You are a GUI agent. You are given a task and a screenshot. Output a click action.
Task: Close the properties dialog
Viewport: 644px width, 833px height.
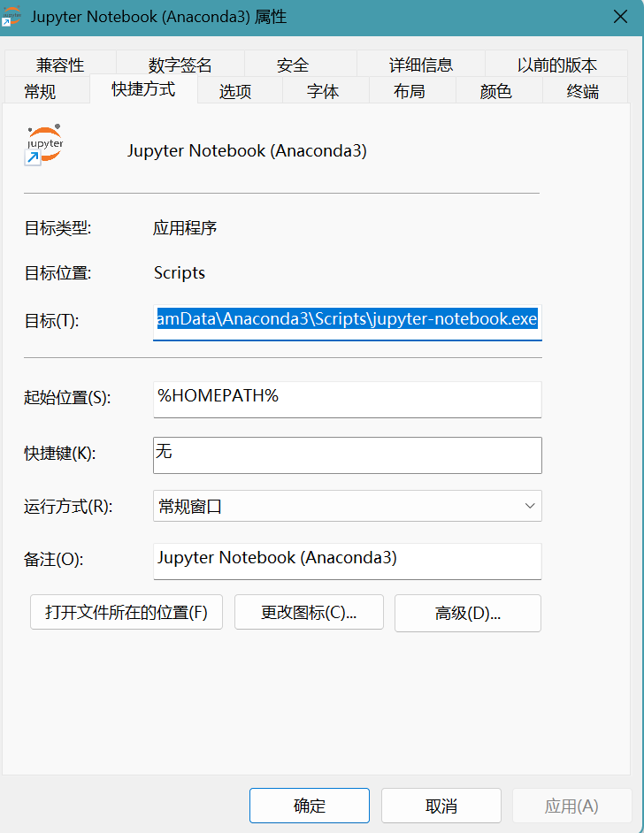click(620, 17)
